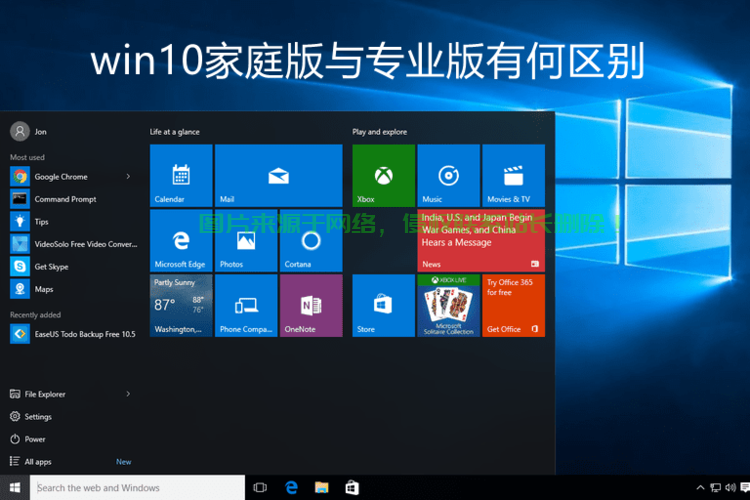Click the Play and explore heading
The height and width of the screenshot is (500, 750).
pyautogui.click(x=380, y=132)
